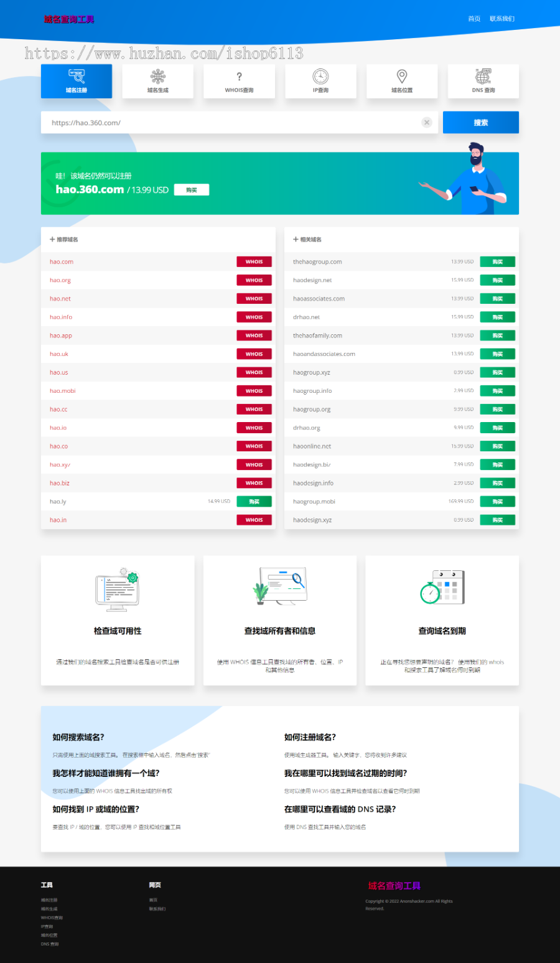Buy thehaogroup.com with 购买 button
The width and height of the screenshot is (560, 963).
pyautogui.click(x=497, y=262)
